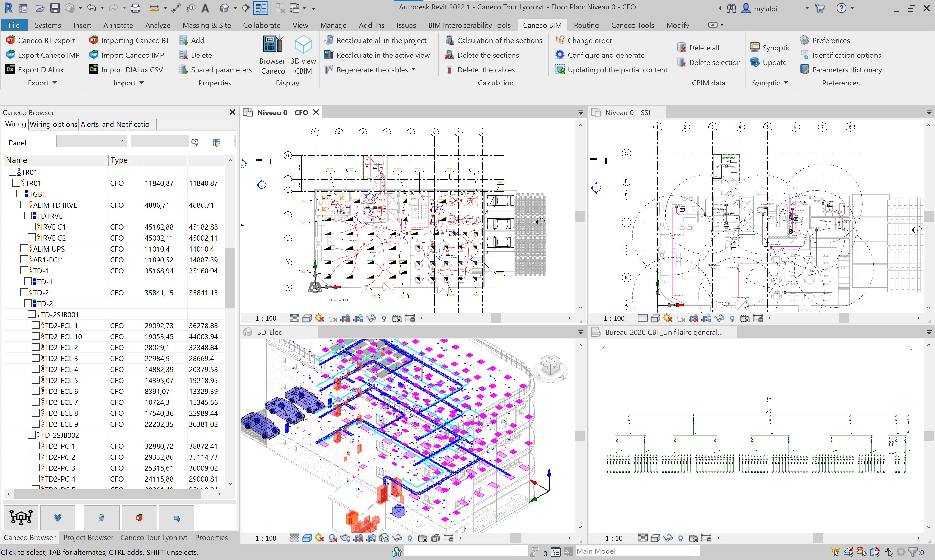
Task: Open the Routing ribbon tab
Action: coord(586,25)
